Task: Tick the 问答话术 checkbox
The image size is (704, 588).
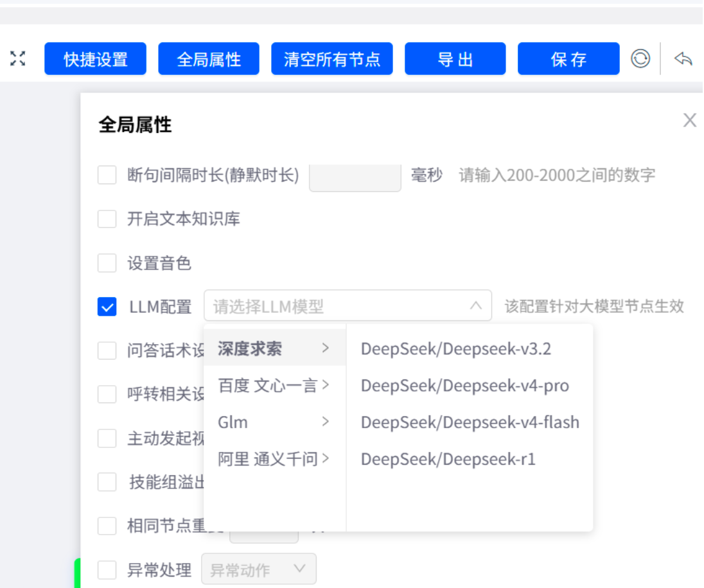Action: [107, 350]
